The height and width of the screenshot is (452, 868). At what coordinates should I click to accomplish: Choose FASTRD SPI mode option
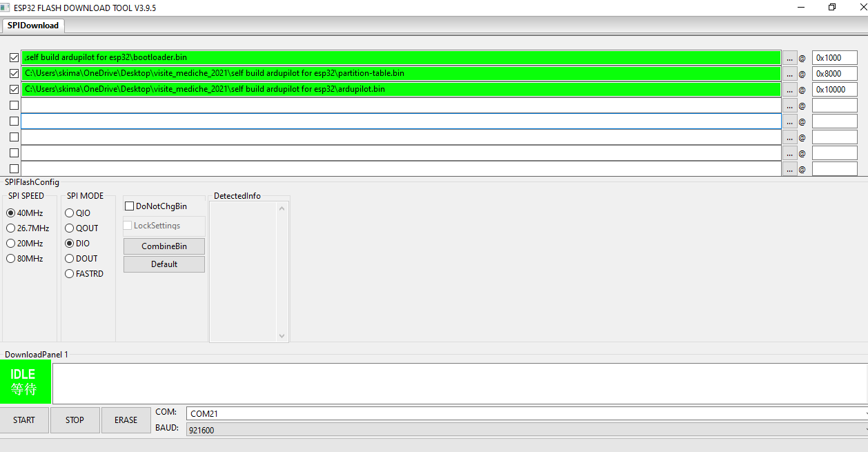(70, 274)
